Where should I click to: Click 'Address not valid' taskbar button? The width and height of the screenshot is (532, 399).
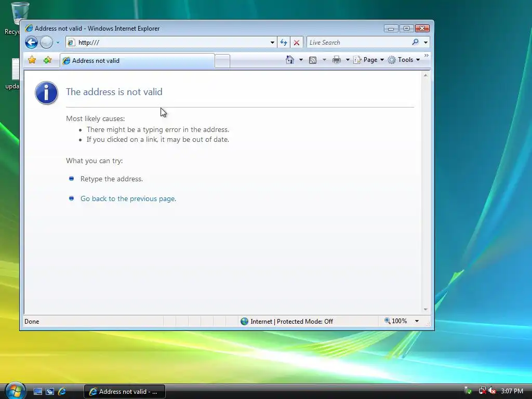[x=125, y=392]
